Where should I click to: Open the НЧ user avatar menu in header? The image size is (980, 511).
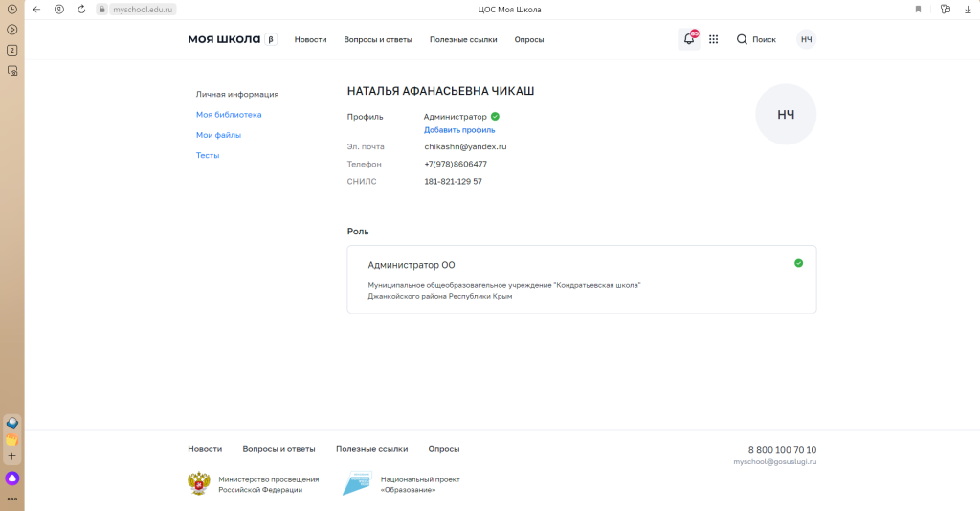pos(806,39)
